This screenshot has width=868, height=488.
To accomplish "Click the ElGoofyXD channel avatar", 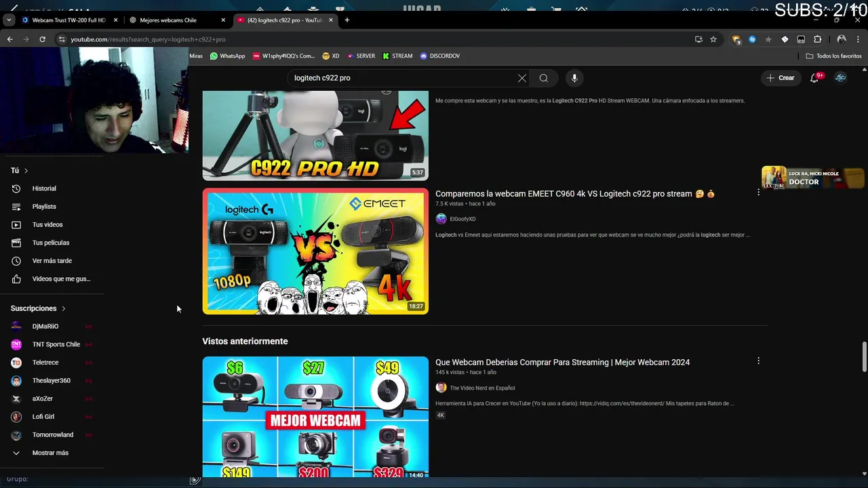I will pyautogui.click(x=441, y=219).
